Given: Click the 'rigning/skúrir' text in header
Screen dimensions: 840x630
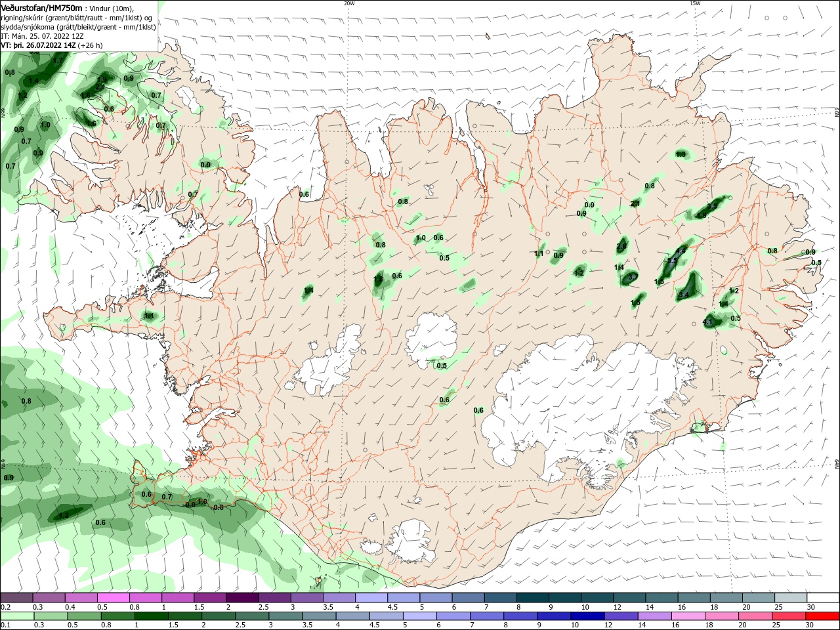Looking at the screenshot, I should [22, 18].
